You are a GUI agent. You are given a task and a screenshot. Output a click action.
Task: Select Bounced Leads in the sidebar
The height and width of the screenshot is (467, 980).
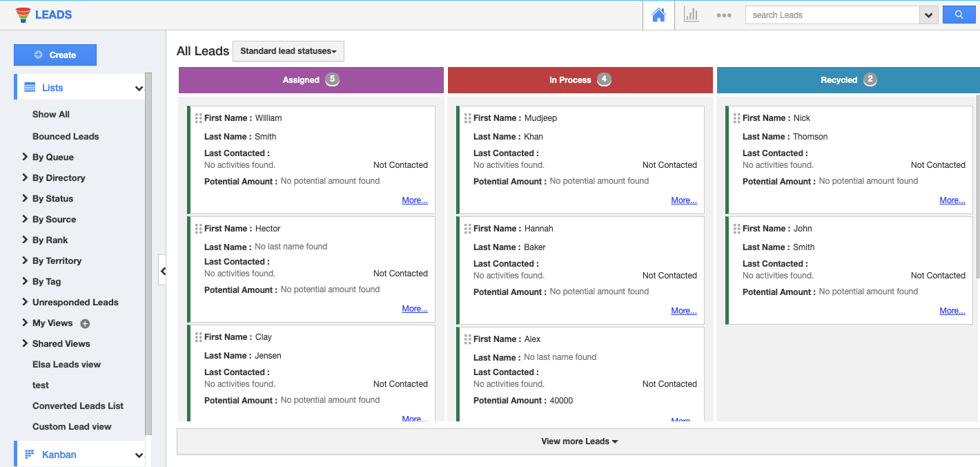pos(66,136)
